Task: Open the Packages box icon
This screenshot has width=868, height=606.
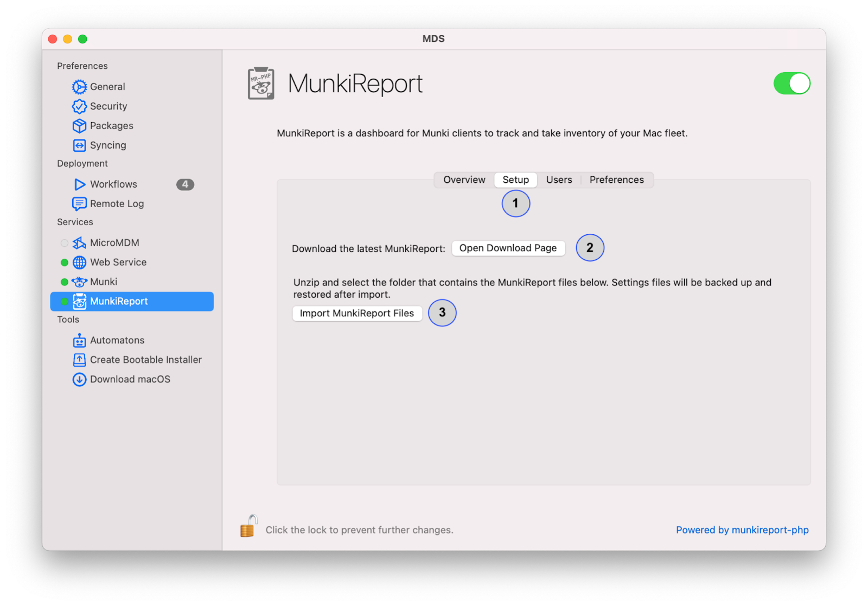Action: [x=79, y=126]
